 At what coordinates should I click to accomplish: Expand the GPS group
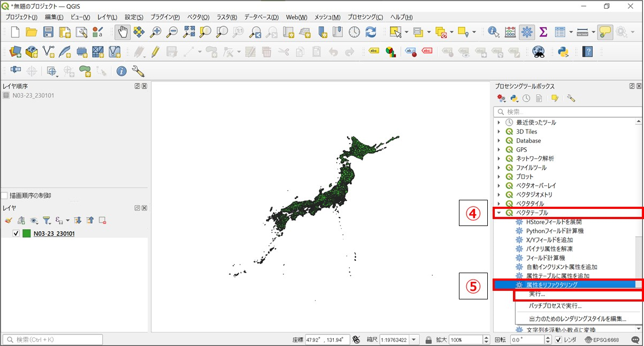tap(499, 149)
